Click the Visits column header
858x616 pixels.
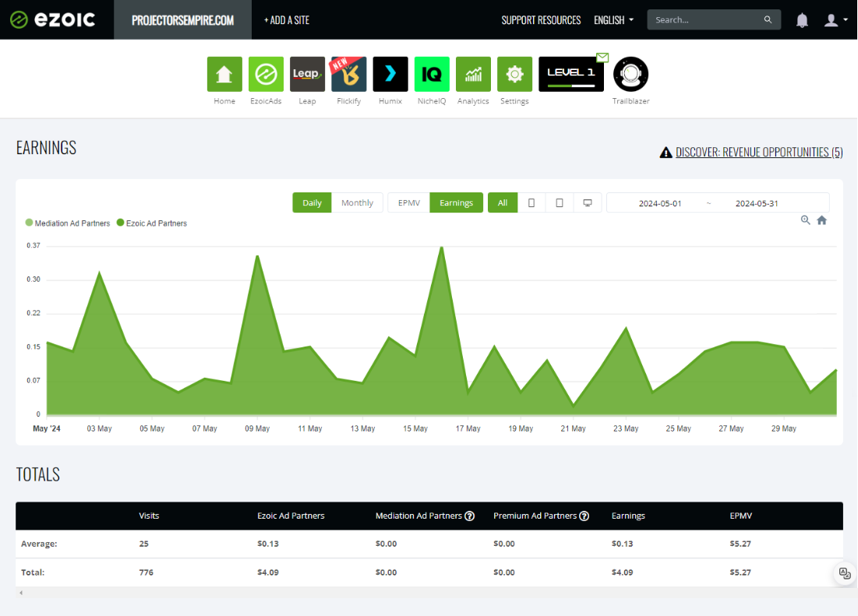point(149,516)
